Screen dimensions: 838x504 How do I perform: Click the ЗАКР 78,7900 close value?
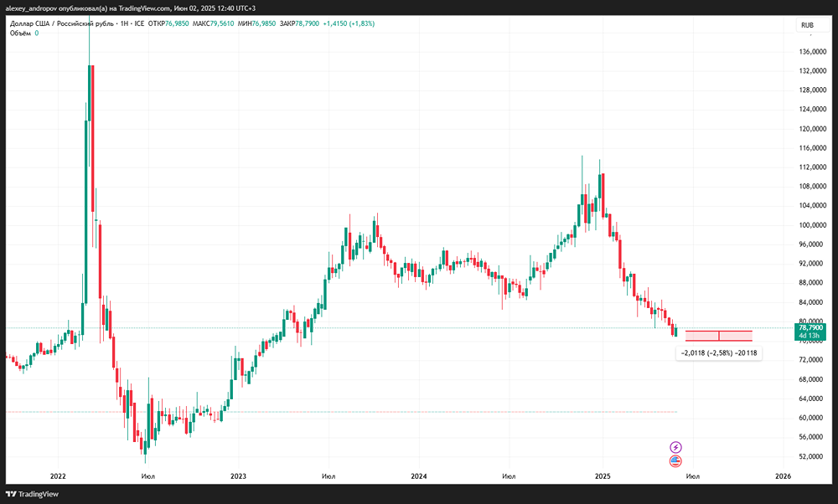pos(299,23)
